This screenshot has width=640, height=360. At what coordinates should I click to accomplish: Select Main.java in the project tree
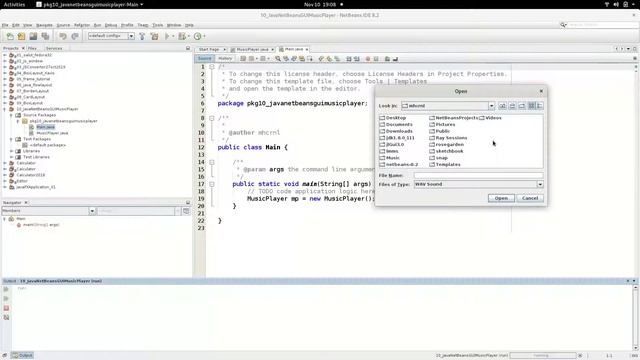click(x=45, y=127)
